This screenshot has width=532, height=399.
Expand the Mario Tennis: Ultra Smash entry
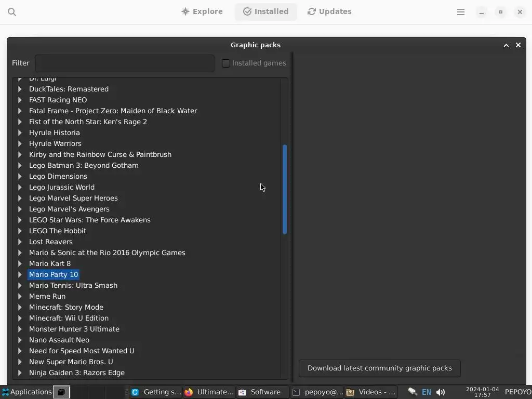point(20,285)
